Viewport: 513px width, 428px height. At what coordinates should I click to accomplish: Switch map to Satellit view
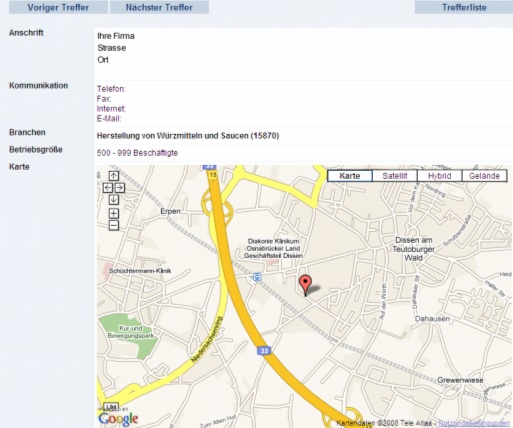point(395,176)
